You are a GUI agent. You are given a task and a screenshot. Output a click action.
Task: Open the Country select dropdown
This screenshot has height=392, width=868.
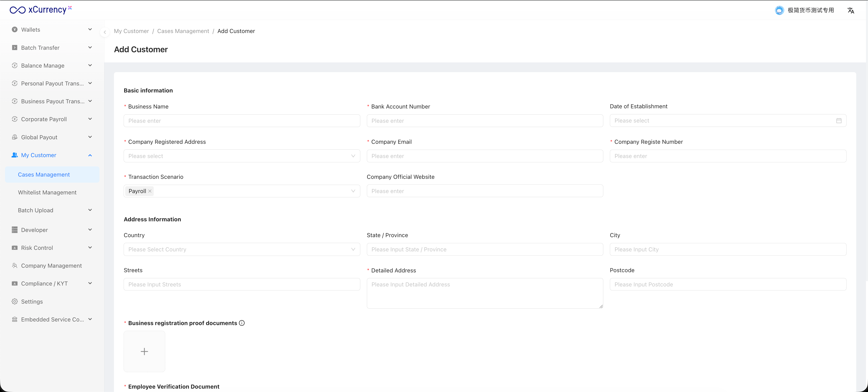[x=242, y=249]
